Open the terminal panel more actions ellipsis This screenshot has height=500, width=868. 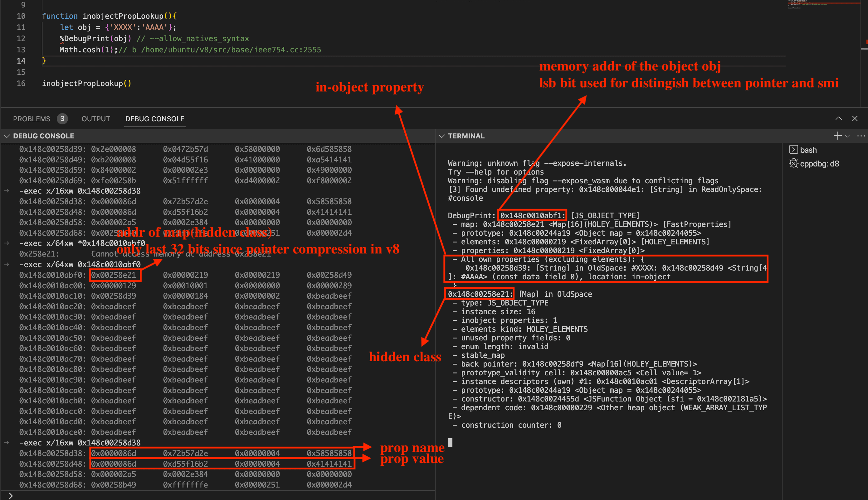[x=861, y=136]
